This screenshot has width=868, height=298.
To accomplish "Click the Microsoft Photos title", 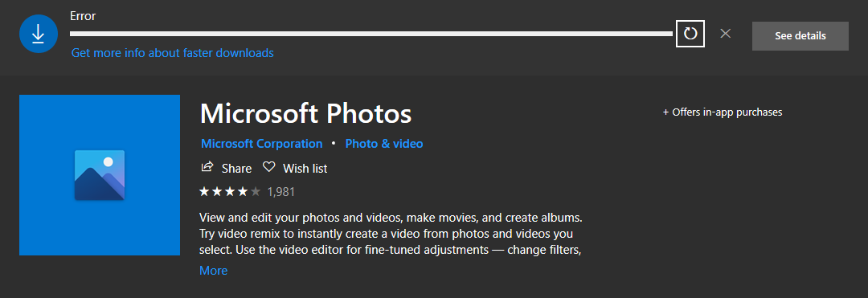I will 305,113.
